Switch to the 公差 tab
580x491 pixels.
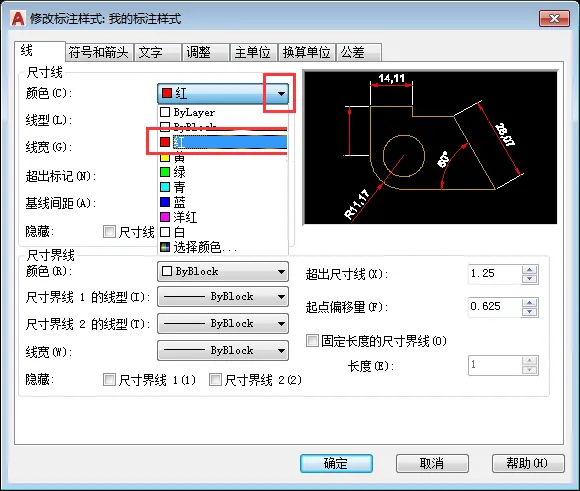coord(358,52)
